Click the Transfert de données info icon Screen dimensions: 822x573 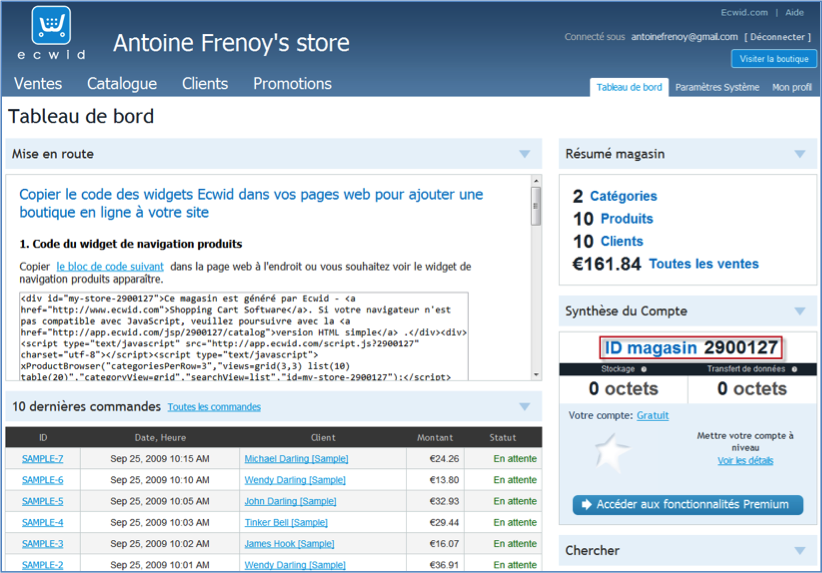pyautogui.click(x=794, y=369)
